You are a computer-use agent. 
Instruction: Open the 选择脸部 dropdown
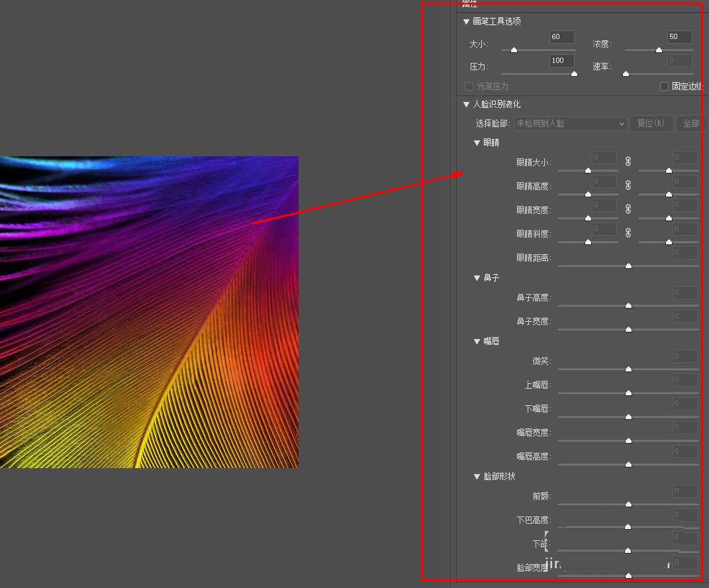pyautogui.click(x=571, y=123)
